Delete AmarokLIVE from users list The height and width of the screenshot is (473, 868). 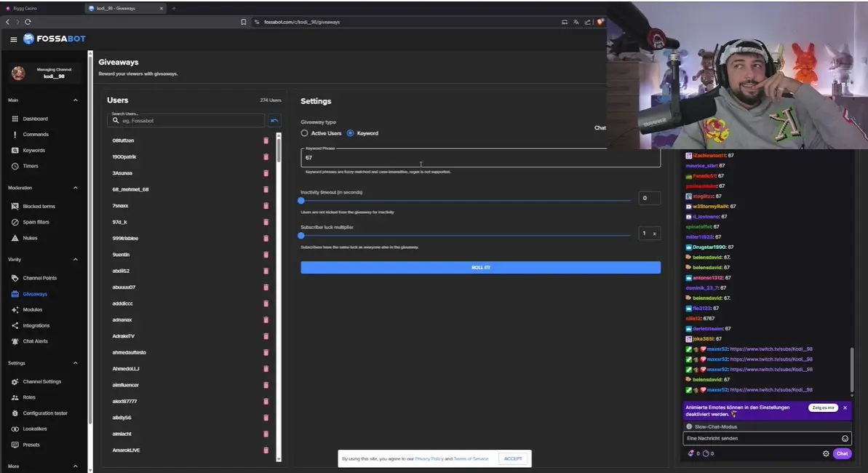coord(266,450)
